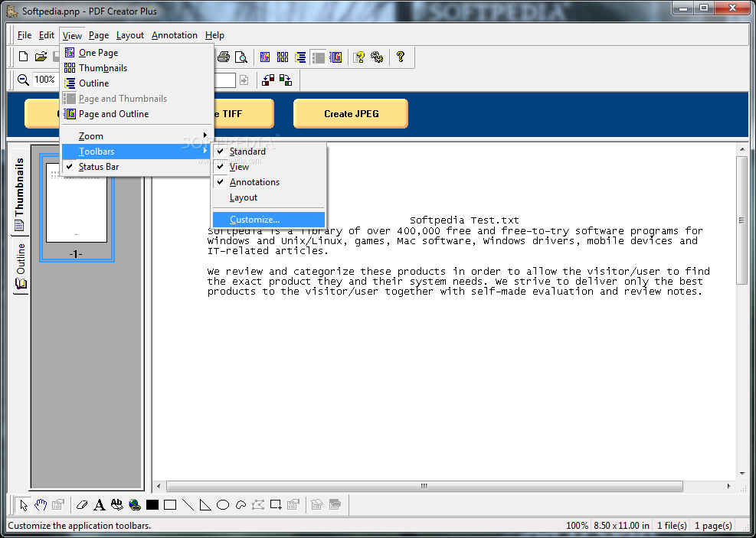Open the Edit menu

point(47,35)
